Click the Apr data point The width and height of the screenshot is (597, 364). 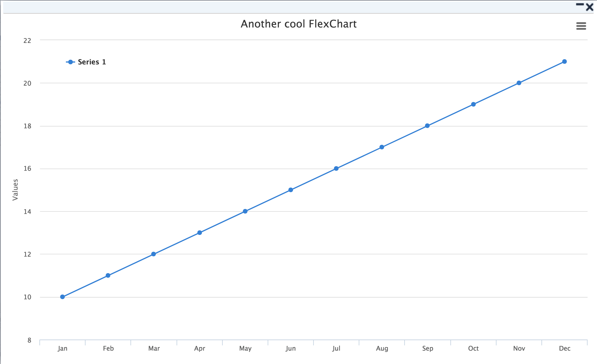click(200, 233)
